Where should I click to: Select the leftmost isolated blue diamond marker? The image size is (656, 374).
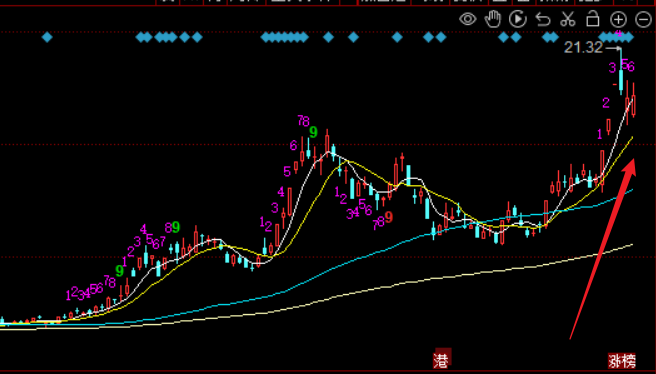(x=47, y=38)
